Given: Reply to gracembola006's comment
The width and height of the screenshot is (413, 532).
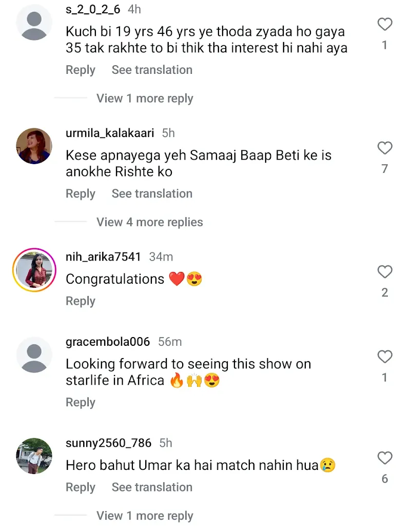Looking at the screenshot, I should click(81, 402).
